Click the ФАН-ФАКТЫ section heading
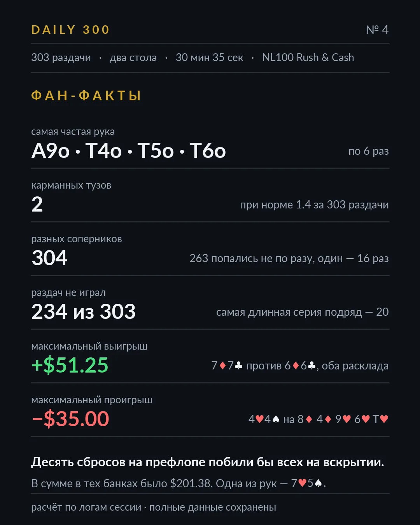 86,96
